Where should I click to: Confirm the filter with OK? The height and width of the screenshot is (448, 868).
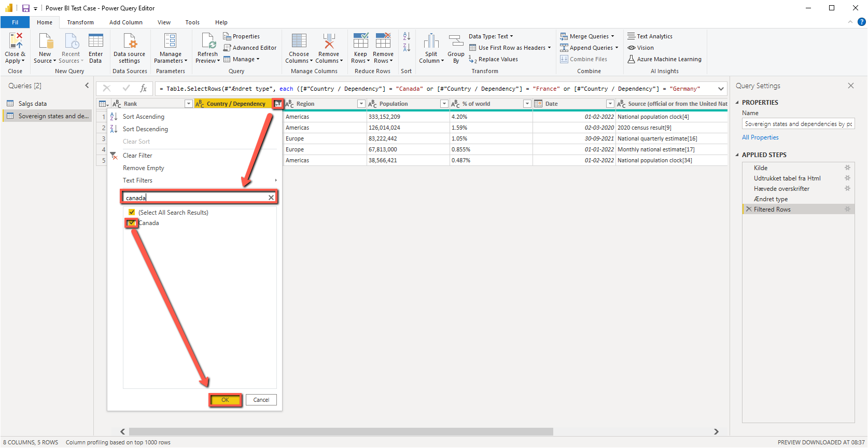pos(225,400)
